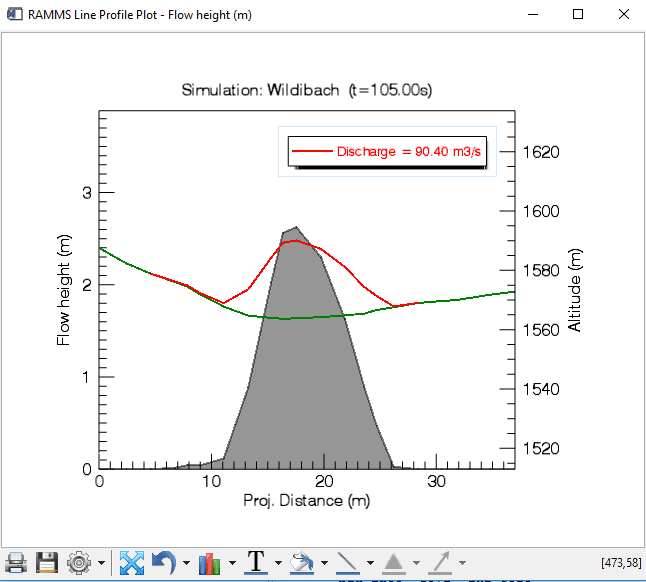Click the gray arrow annotation icon
Image resolution: width=646 pixels, height=582 pixels.
point(440,563)
